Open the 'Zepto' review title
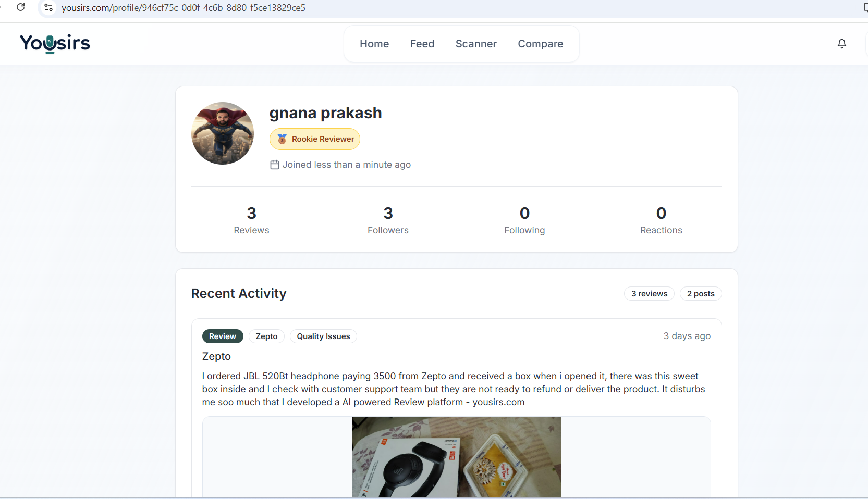The width and height of the screenshot is (868, 499). (x=216, y=356)
